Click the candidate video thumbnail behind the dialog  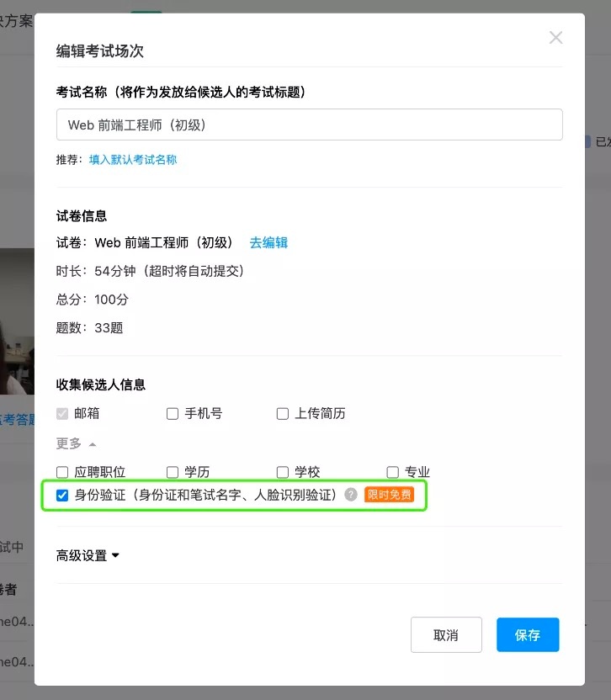(17, 321)
